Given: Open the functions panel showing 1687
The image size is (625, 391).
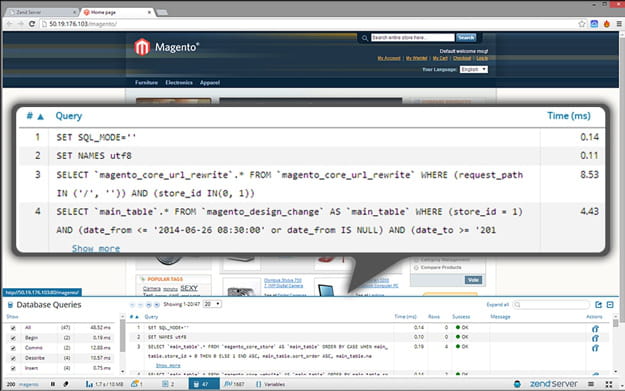Looking at the screenshot, I should coord(234,384).
